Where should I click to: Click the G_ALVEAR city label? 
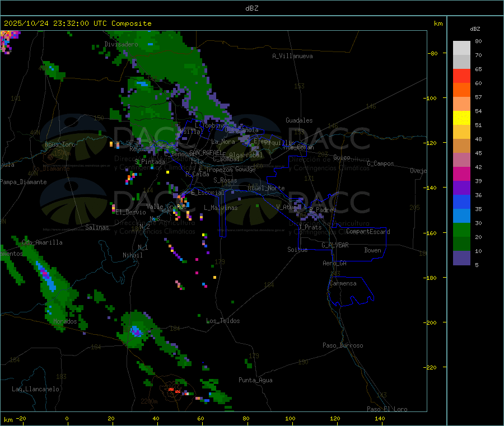[335, 245]
